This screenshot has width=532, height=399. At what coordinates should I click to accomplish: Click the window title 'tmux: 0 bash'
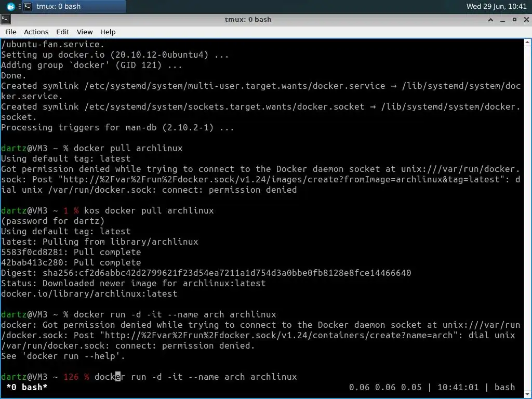(x=248, y=20)
